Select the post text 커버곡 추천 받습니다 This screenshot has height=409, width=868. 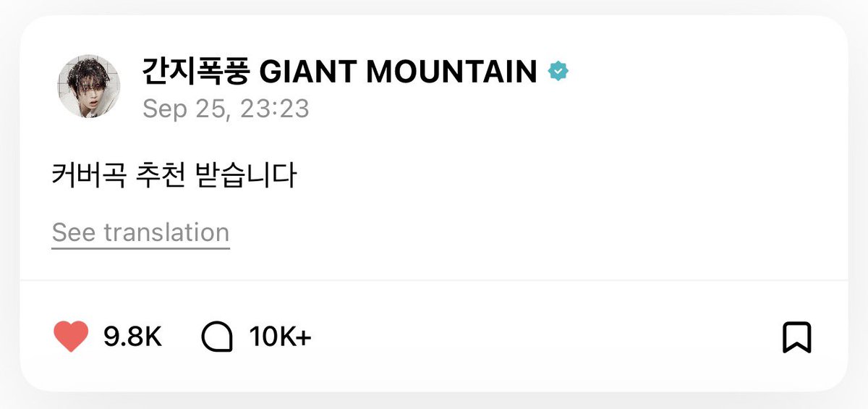pos(174,176)
